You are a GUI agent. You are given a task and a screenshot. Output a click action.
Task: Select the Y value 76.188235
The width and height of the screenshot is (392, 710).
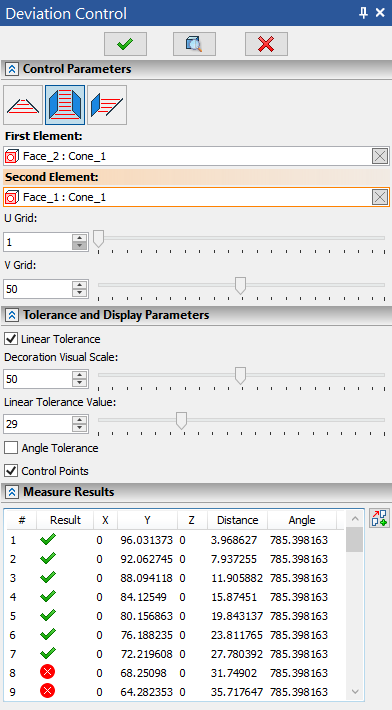pos(147,635)
